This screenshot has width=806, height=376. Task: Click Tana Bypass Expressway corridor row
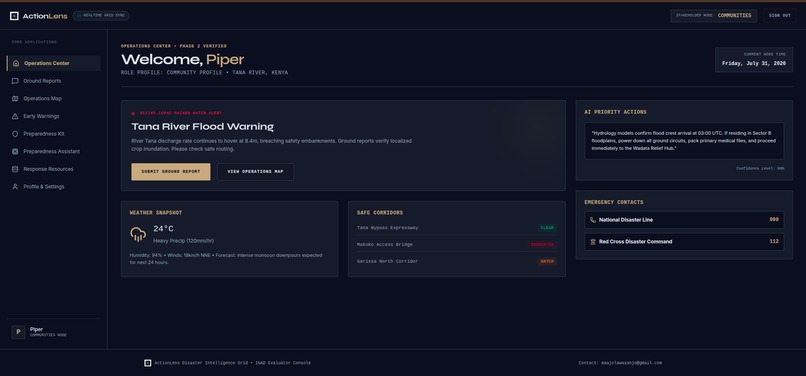point(456,228)
